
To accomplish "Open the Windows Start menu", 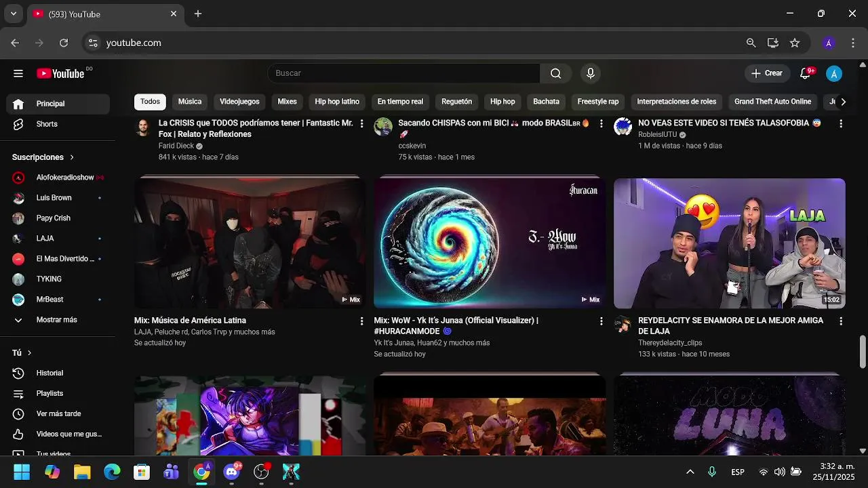I will 22,472.
